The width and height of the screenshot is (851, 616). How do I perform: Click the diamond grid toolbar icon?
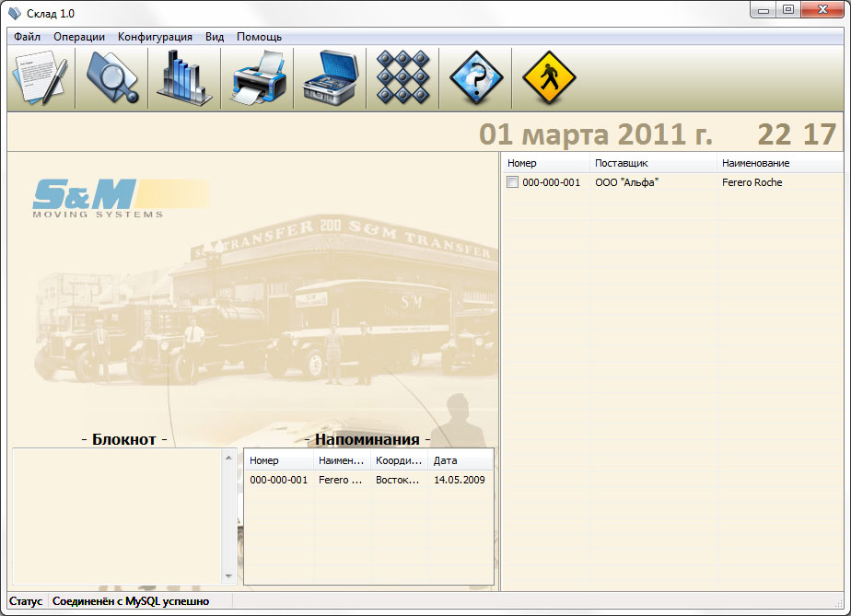(403, 77)
